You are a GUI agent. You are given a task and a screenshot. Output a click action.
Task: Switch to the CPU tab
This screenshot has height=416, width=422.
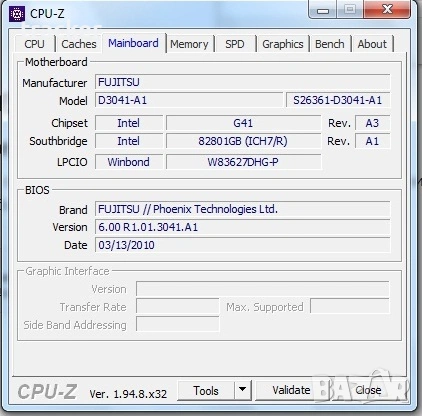click(x=34, y=44)
